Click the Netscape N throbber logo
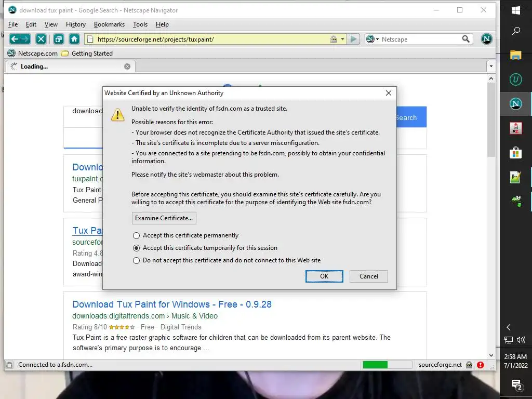 tap(486, 38)
